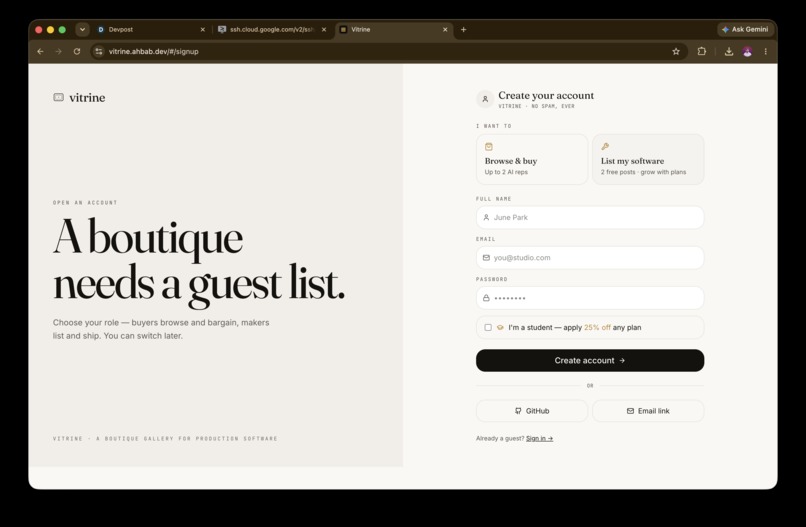
Task: Click the shopping bag icon in Browse & buy
Action: pos(489,147)
